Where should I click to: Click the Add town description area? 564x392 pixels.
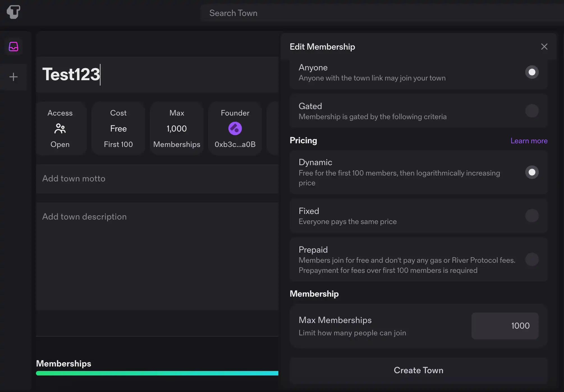tap(157, 255)
